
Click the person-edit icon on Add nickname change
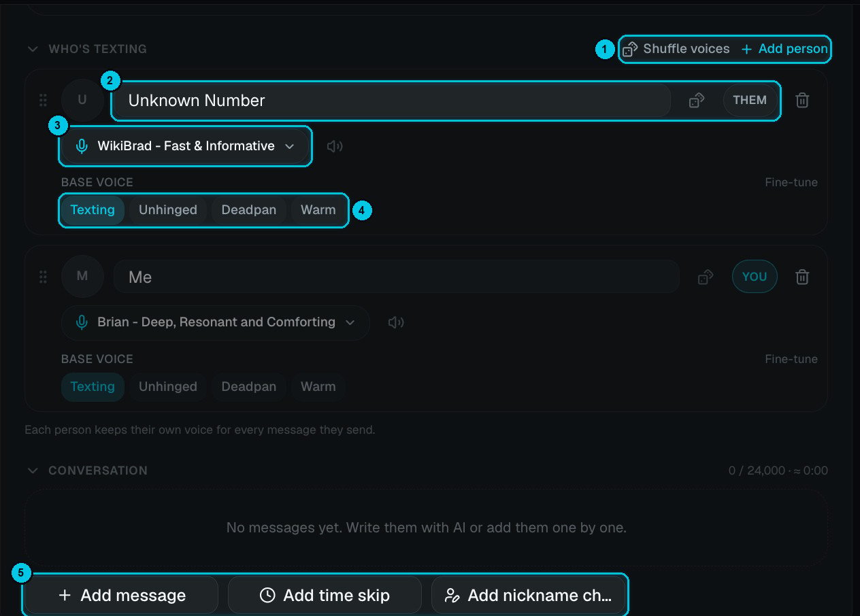coord(452,596)
